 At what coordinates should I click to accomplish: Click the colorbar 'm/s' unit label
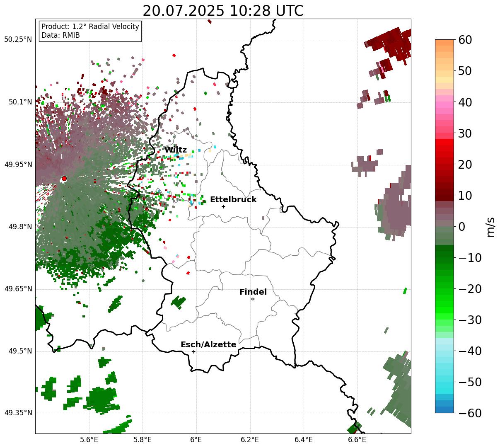pyautogui.click(x=491, y=226)
